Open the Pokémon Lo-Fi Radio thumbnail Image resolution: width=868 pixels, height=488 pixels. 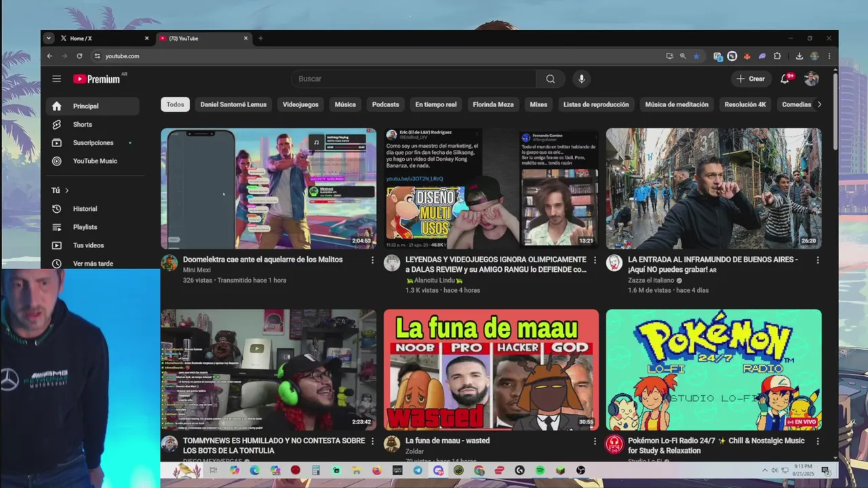713,369
